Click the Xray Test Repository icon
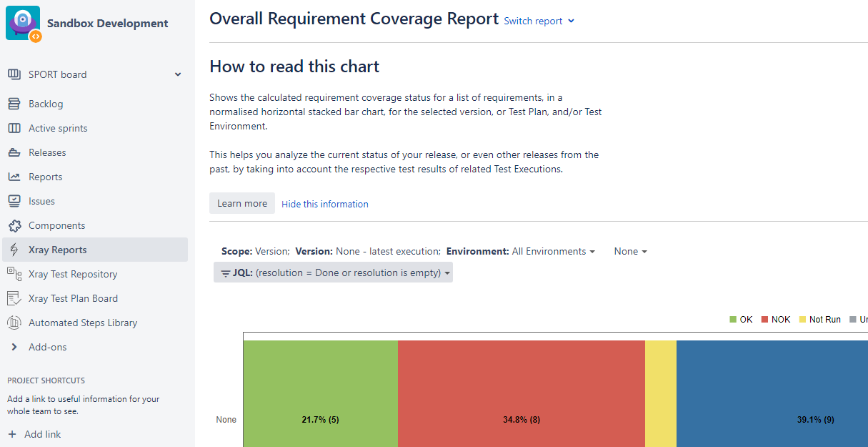 click(x=14, y=274)
